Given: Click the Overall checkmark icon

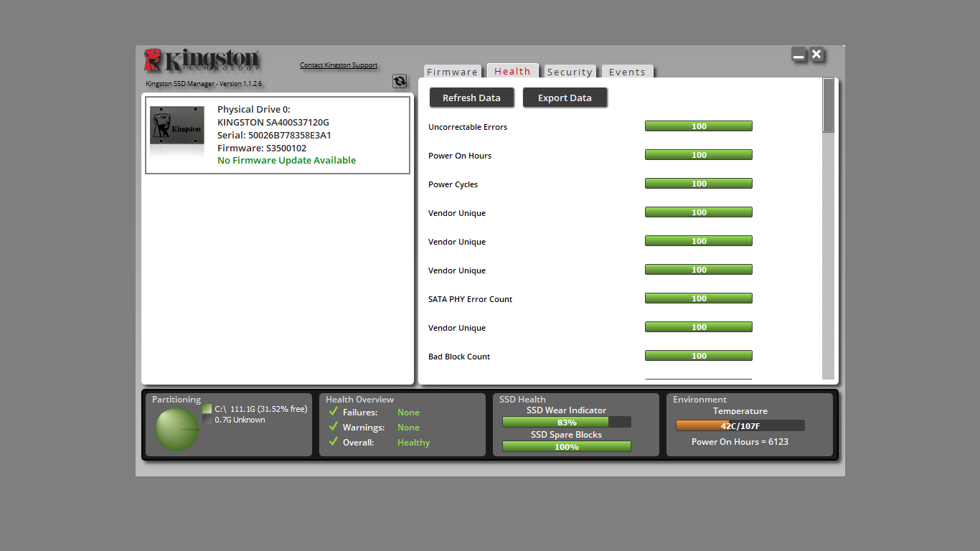Looking at the screenshot, I should tap(333, 442).
